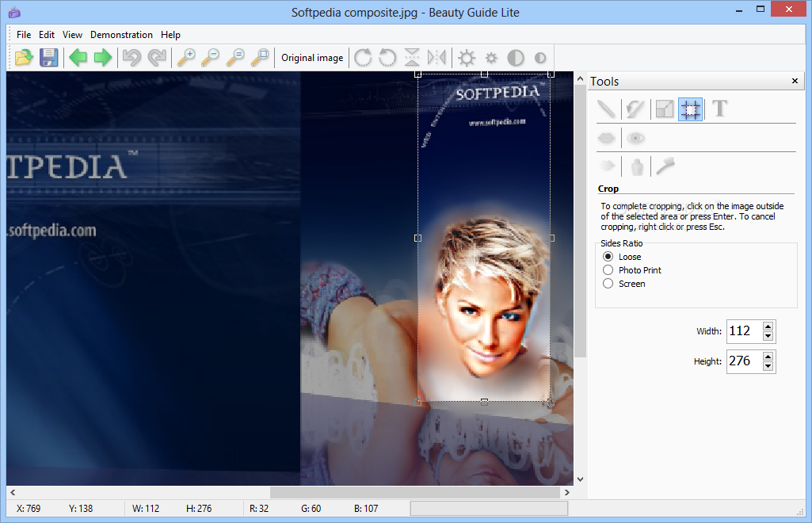Select the pencil tool in Tools panel
This screenshot has height=523, width=812.
(x=606, y=109)
